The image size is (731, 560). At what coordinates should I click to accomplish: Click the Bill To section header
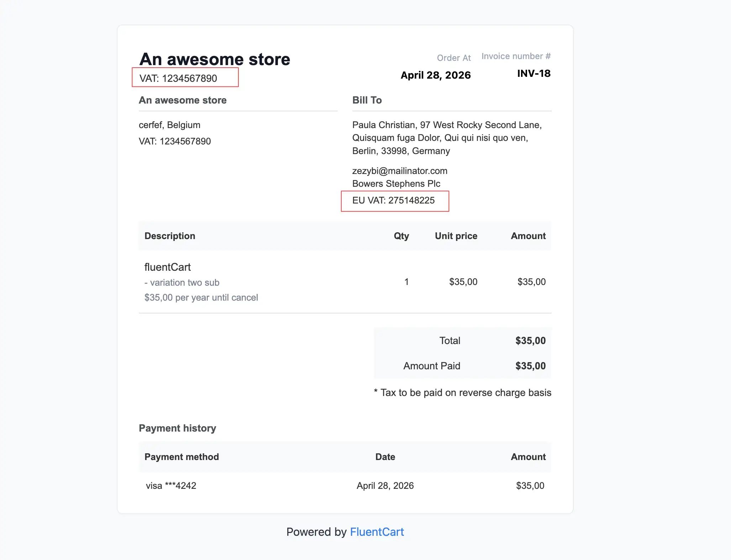click(x=367, y=100)
